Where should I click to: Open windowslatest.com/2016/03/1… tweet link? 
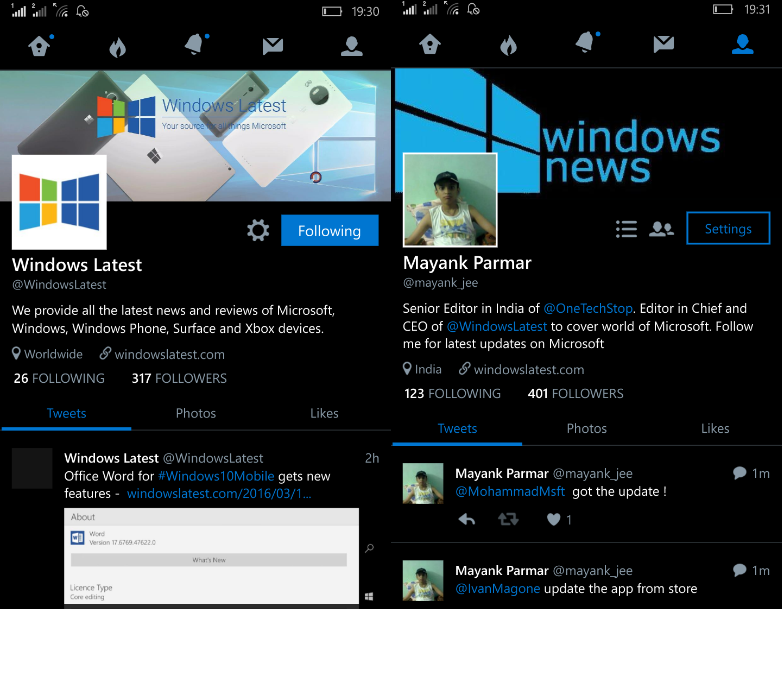(219, 494)
